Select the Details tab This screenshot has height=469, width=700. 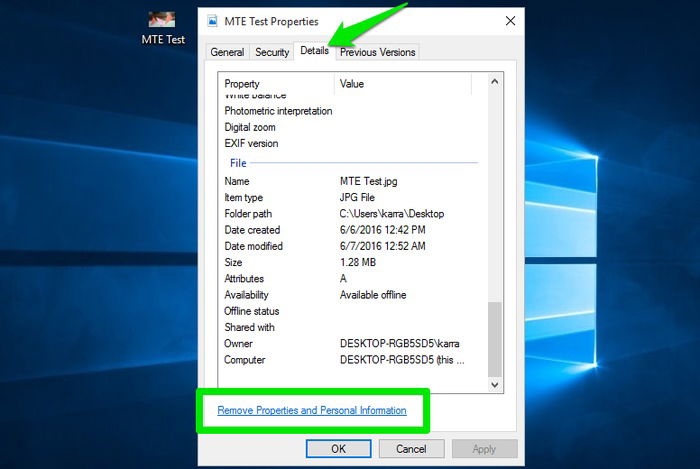tap(314, 51)
